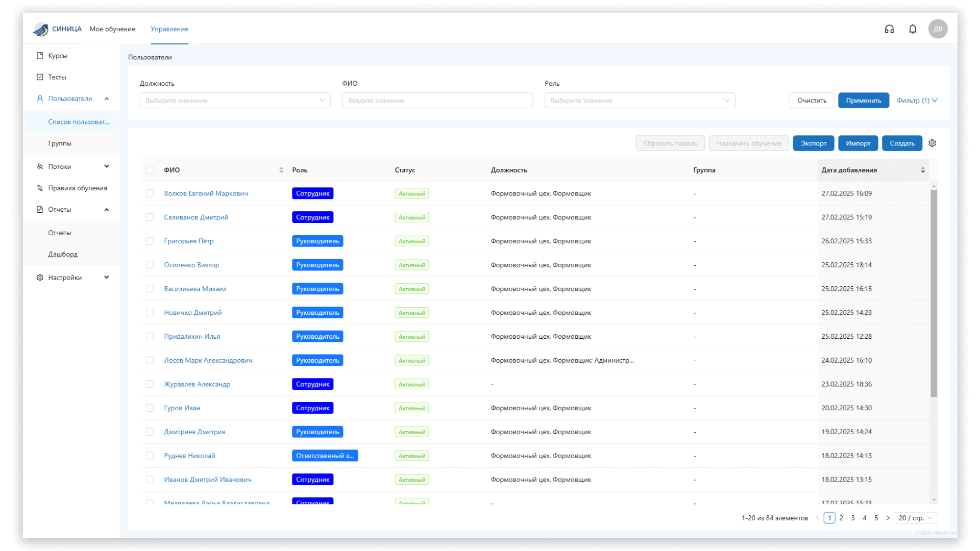Go to next page using the arrow
The height and width of the screenshot is (551, 980).
click(888, 518)
